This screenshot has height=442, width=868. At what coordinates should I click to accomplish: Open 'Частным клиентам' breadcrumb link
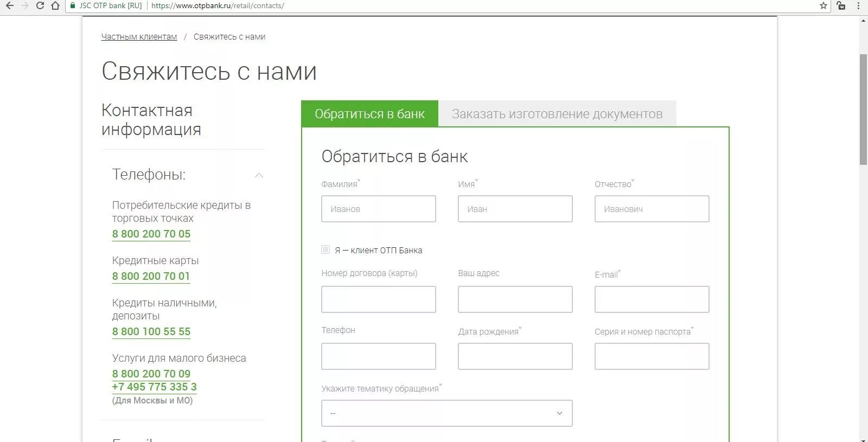pos(139,37)
